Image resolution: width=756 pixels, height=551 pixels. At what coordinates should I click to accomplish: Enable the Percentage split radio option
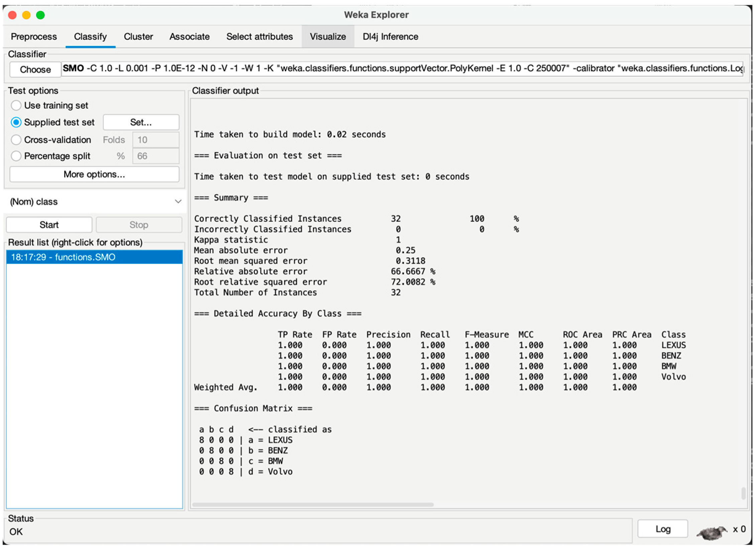coord(16,156)
